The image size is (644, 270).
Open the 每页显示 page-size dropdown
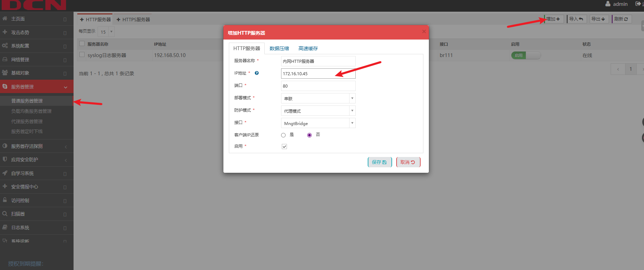click(106, 32)
